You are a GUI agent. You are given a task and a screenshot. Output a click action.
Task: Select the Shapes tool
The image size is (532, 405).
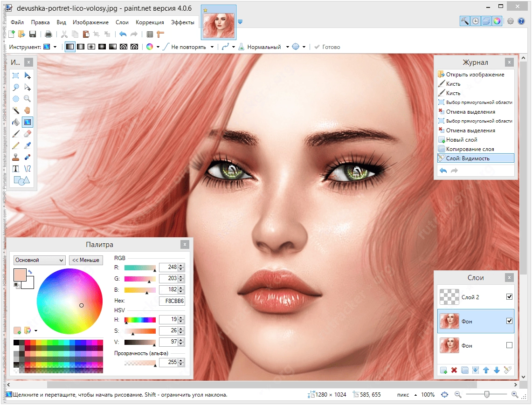[21, 180]
